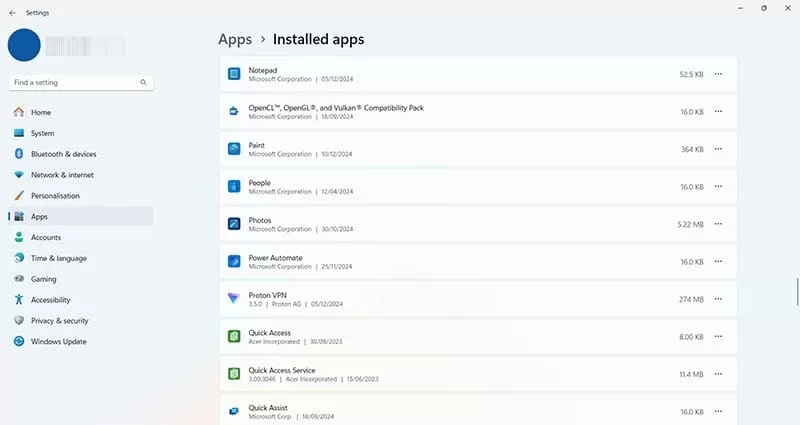Viewport: 800px width, 425px height.
Task: Click the Notepad app icon
Action: 234,74
